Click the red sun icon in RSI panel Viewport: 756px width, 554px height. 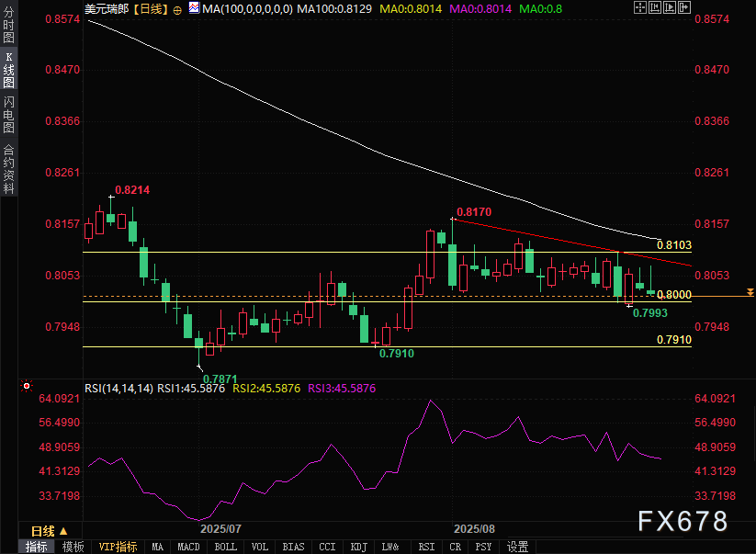point(27,387)
